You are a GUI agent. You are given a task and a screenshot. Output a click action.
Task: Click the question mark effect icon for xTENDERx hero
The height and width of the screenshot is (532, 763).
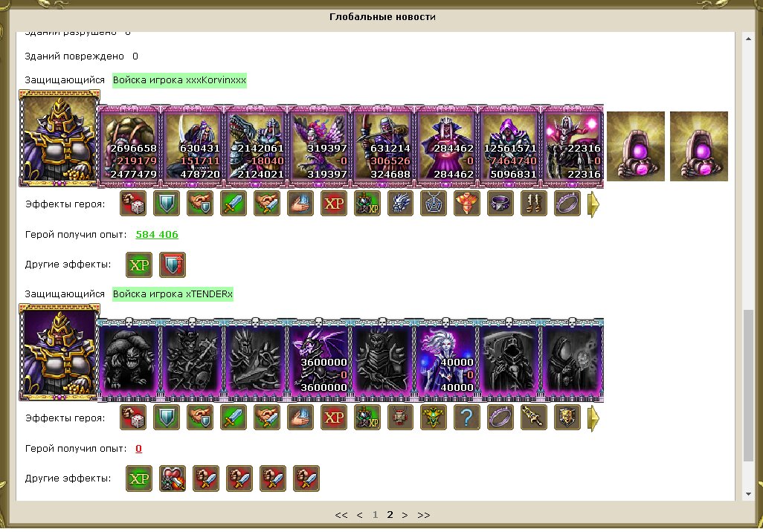(x=467, y=418)
